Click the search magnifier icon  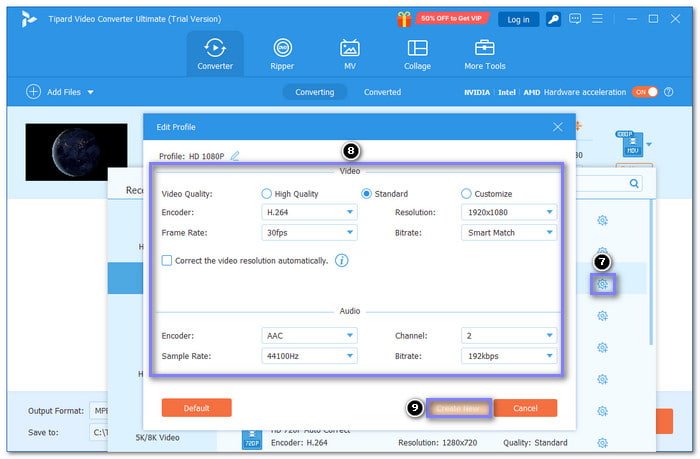point(634,183)
